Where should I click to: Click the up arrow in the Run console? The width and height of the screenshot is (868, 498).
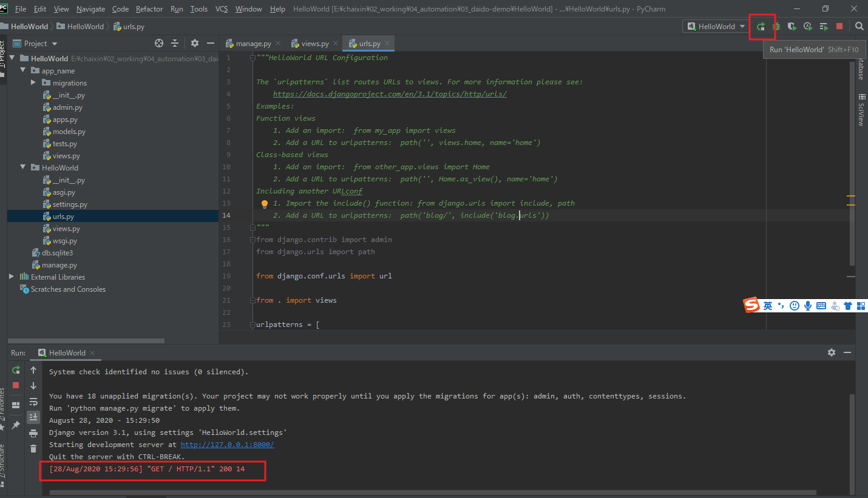pos(33,370)
